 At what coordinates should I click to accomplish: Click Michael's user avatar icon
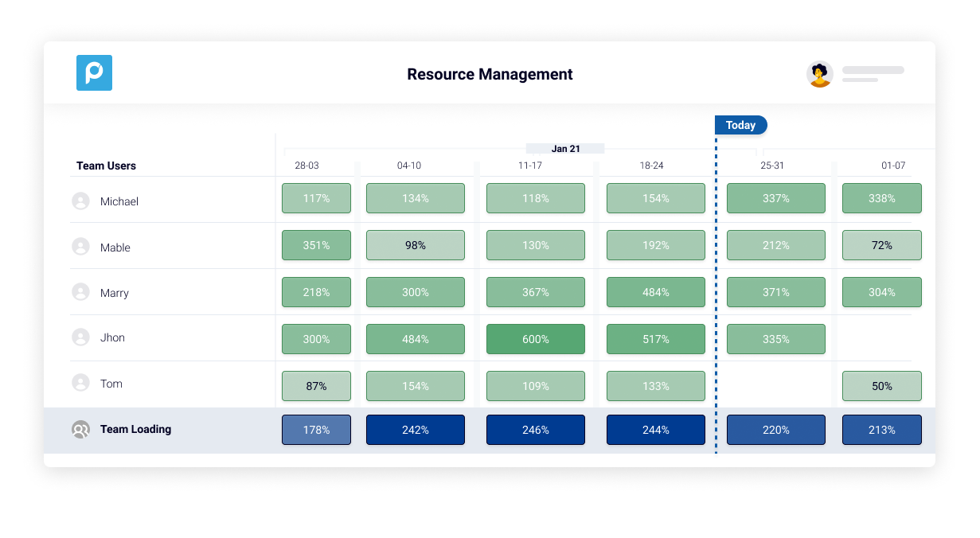click(x=80, y=201)
